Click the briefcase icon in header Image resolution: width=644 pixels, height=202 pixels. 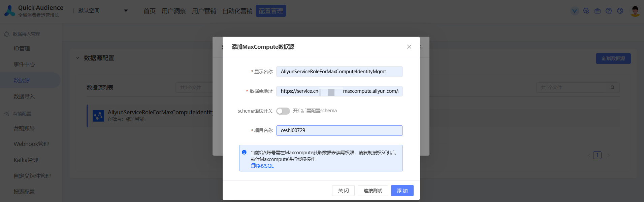[x=598, y=11]
